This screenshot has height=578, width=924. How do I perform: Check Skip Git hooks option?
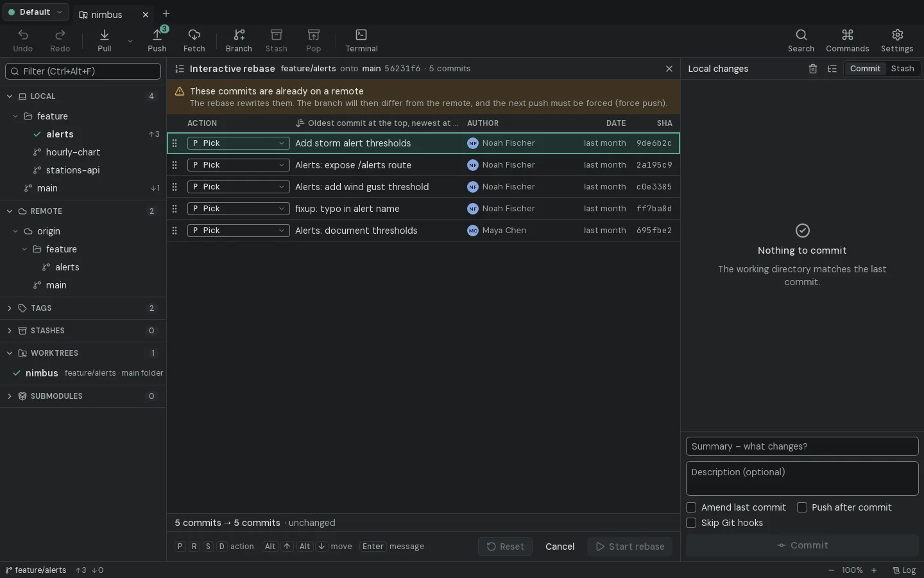coord(691,523)
